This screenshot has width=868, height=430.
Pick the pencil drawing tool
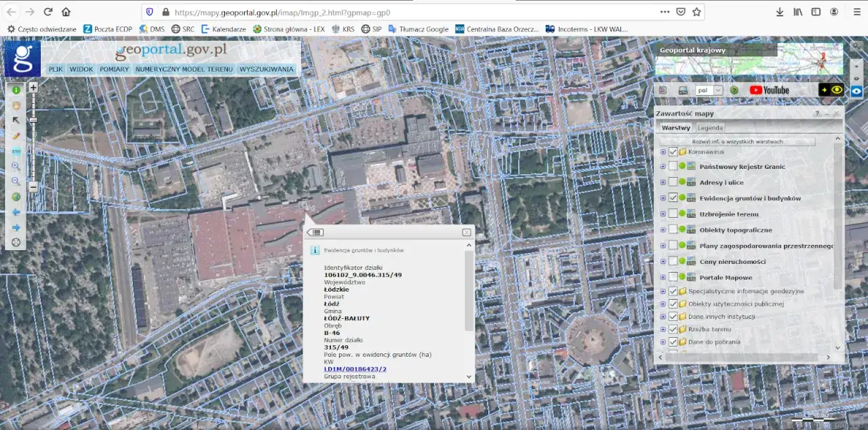point(16,136)
